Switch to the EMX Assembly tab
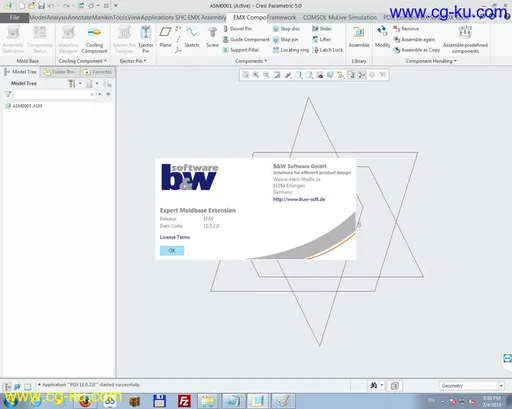This screenshot has height=409, width=512. 207,17
